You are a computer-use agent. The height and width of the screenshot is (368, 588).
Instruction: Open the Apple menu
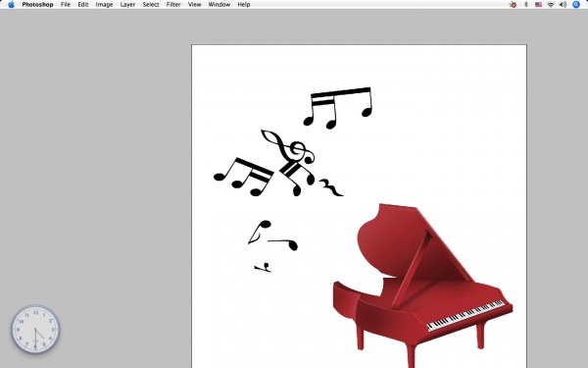pyautogui.click(x=11, y=5)
